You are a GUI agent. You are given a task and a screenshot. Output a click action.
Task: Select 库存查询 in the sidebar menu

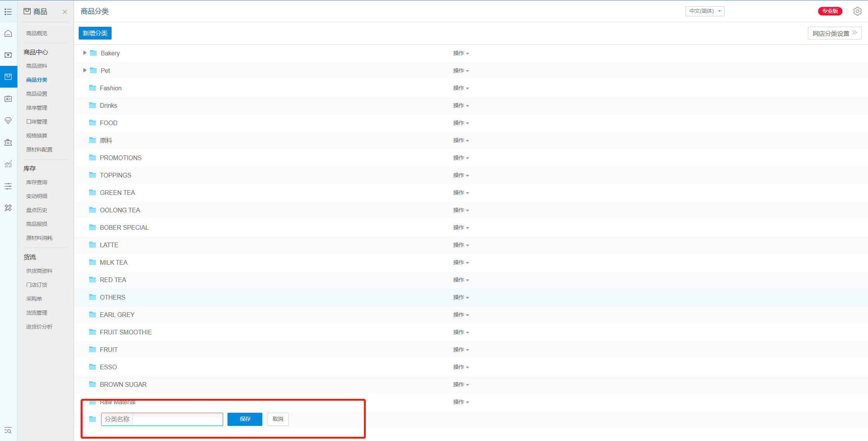click(37, 182)
